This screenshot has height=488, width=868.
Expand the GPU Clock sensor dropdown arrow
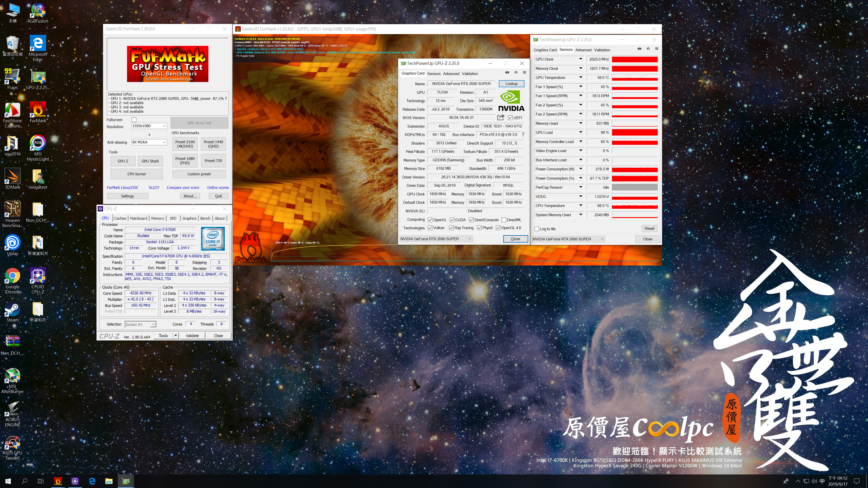point(580,59)
